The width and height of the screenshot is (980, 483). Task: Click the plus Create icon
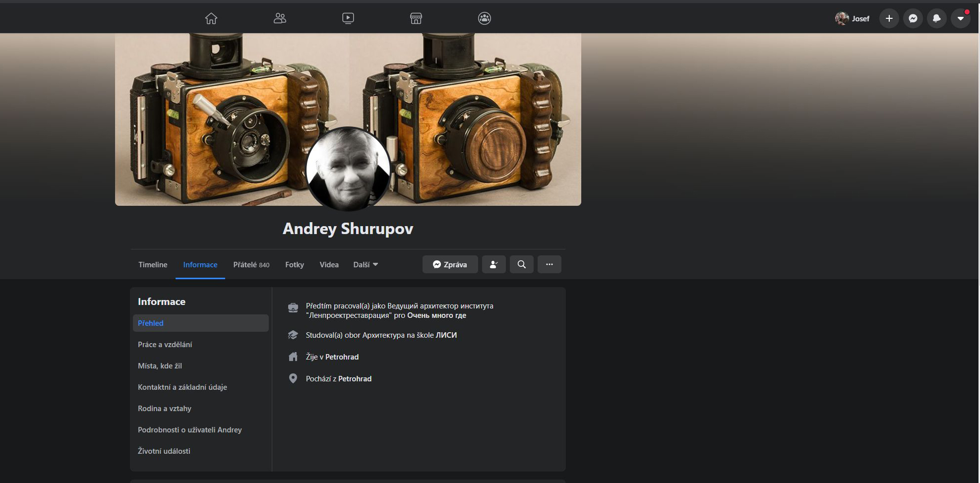(x=889, y=18)
